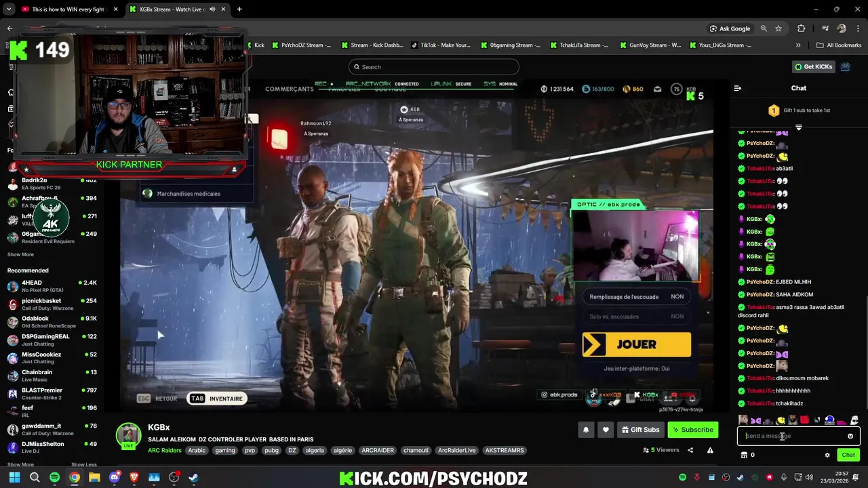Open the bookmarks overflow chevron

pyautogui.click(x=798, y=45)
